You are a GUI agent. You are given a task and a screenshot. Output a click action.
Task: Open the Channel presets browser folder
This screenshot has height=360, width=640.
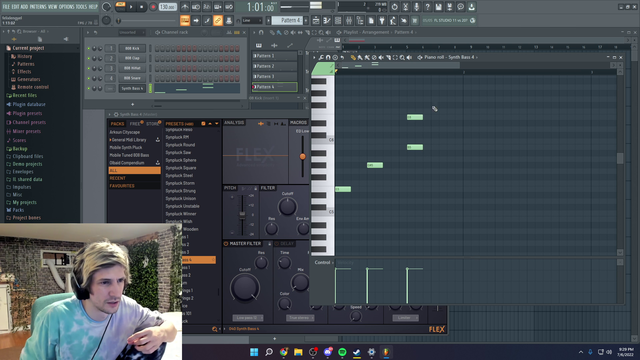[29, 122]
